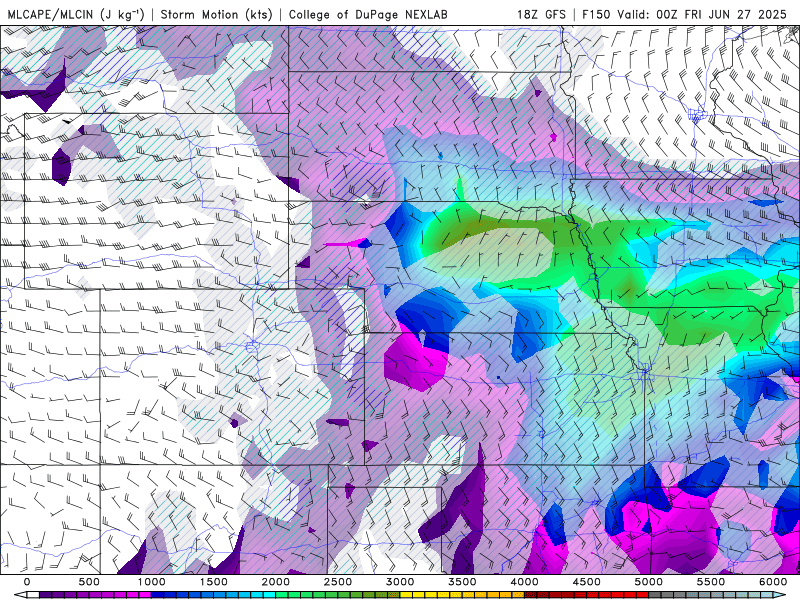Image resolution: width=800 pixels, height=600 pixels.
Task: Click the 0 value on the color scale
Action: pyautogui.click(x=27, y=582)
